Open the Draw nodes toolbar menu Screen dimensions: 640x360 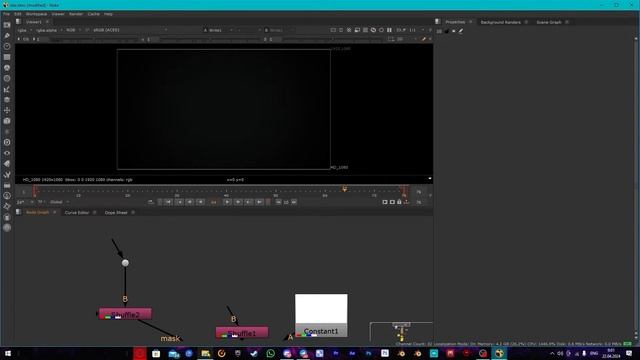point(7,36)
